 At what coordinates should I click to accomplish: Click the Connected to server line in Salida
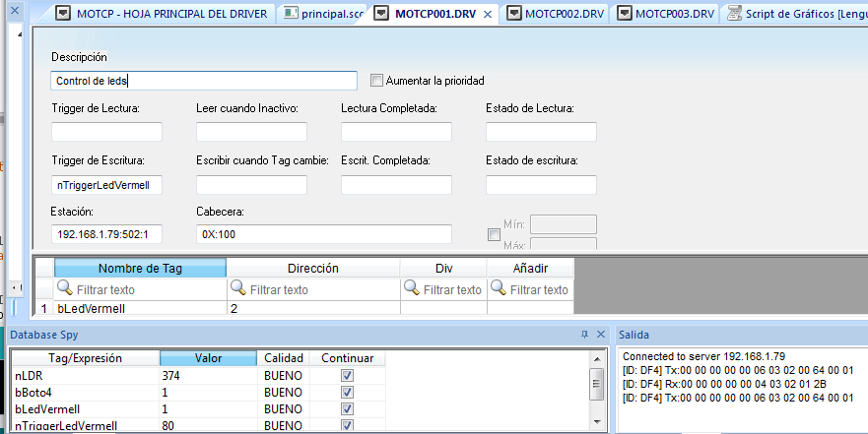(x=703, y=356)
